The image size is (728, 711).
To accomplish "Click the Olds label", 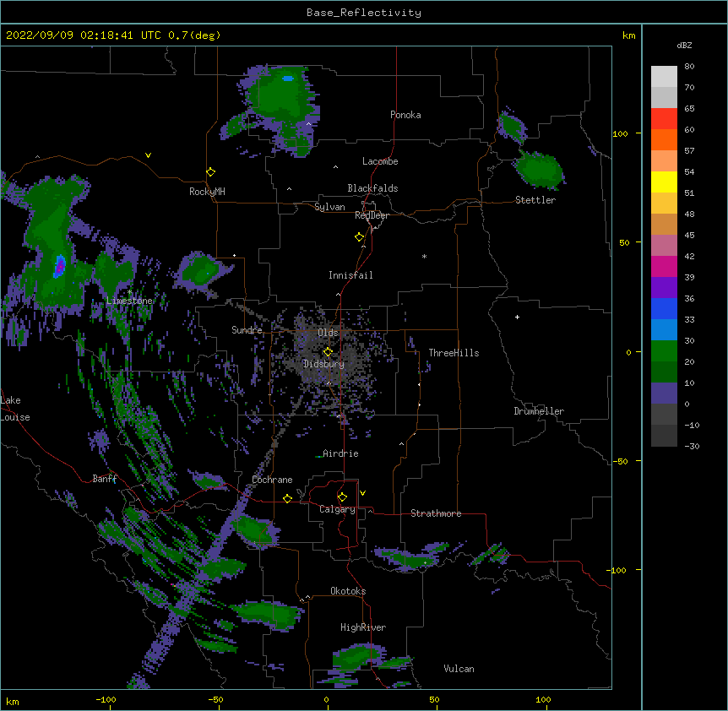I will 328,333.
